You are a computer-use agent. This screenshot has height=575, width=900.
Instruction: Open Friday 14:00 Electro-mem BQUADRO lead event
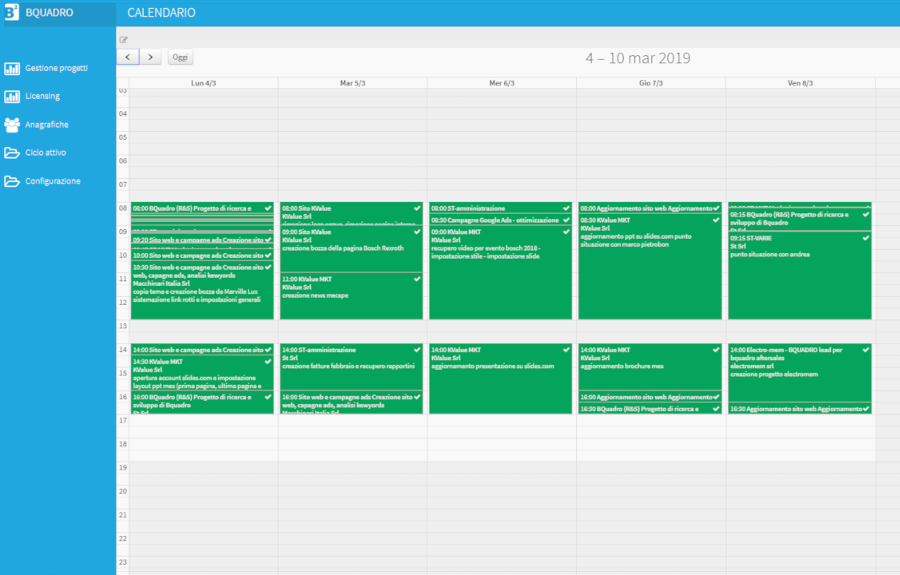coord(800,373)
